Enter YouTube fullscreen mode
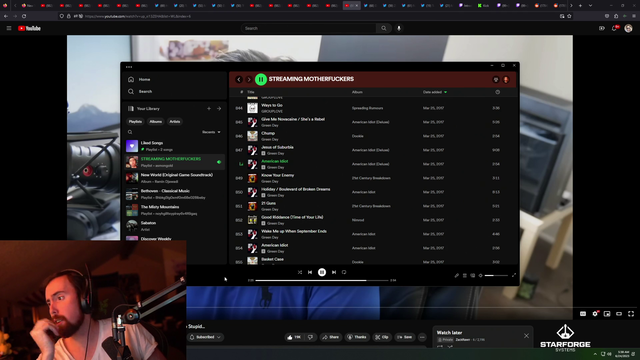The height and width of the screenshot is (360, 640). coord(631,313)
